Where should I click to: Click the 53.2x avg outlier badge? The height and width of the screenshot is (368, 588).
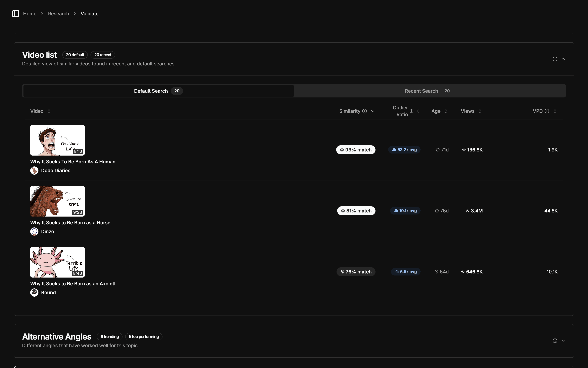[404, 150]
